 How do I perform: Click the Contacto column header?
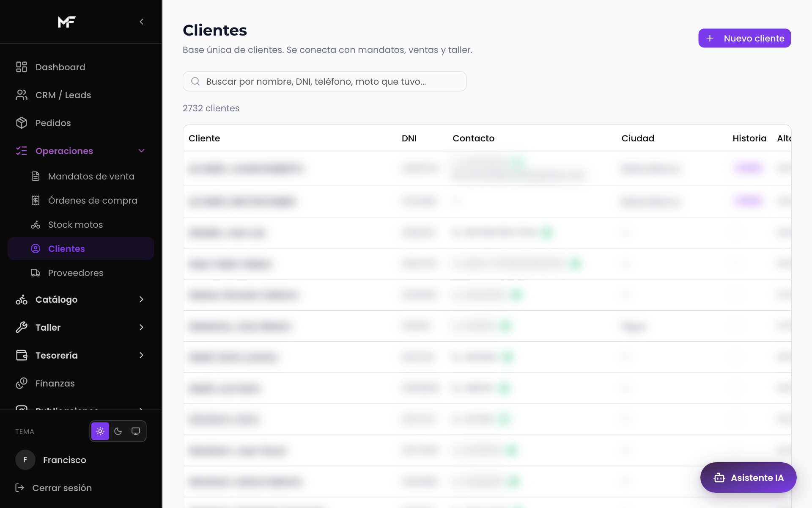pyautogui.click(x=474, y=138)
